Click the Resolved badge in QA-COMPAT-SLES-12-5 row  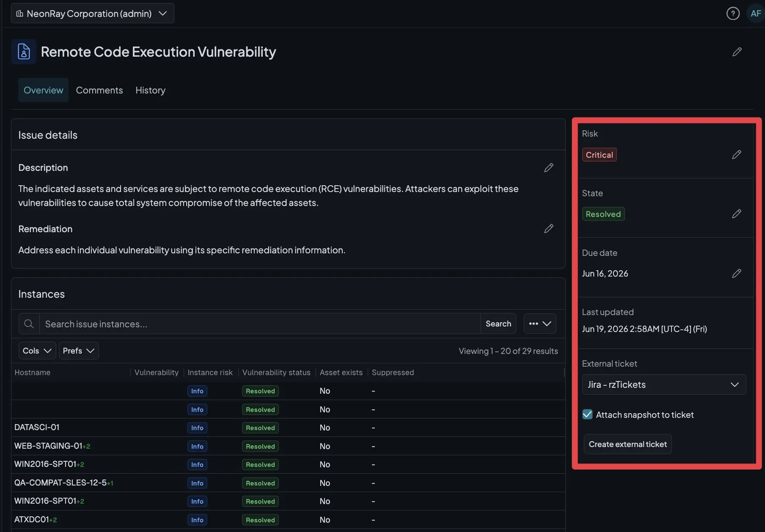[x=260, y=483]
